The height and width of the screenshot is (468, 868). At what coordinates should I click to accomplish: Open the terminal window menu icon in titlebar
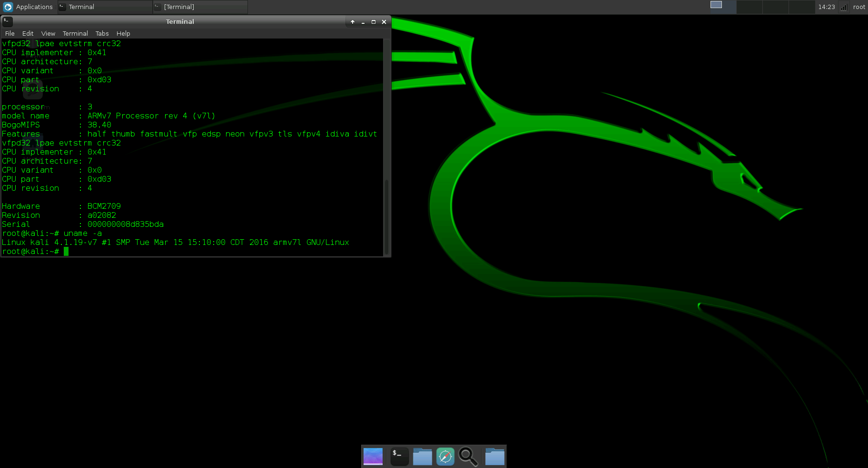click(x=7, y=21)
